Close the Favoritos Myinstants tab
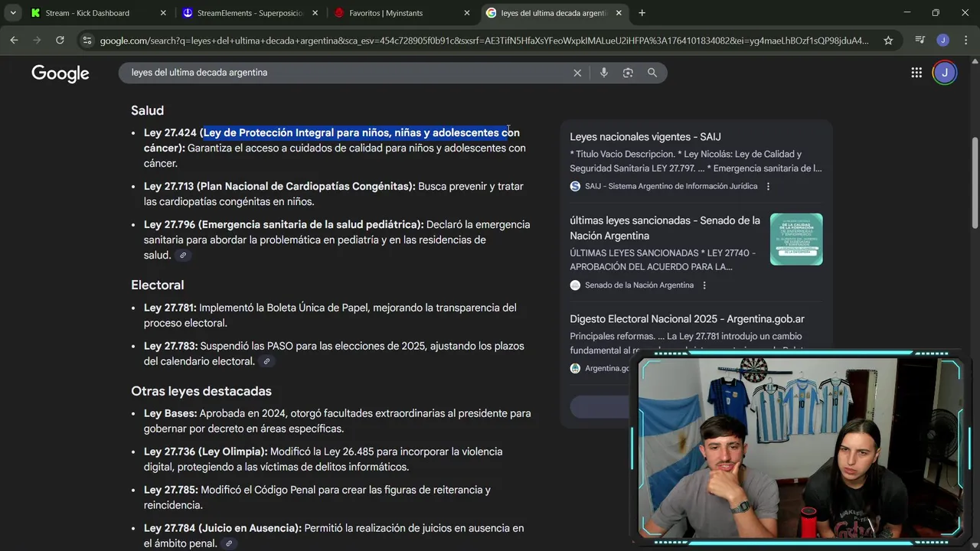This screenshot has height=551, width=980. pyautogui.click(x=466, y=13)
